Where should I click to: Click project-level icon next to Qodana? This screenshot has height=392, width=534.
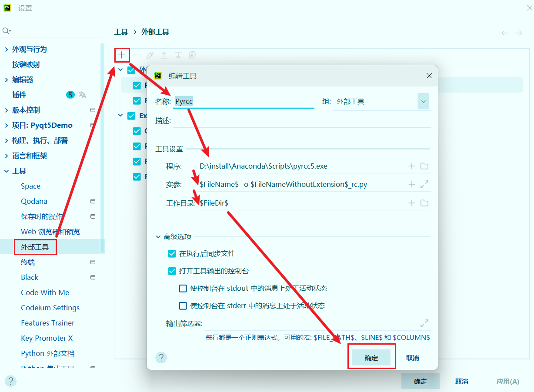click(93, 201)
